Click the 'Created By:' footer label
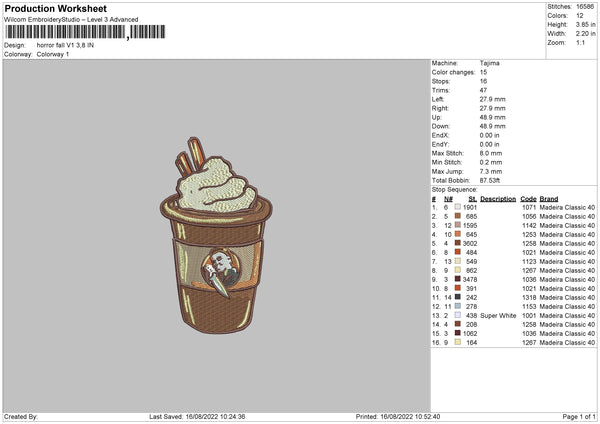This screenshot has width=600, height=424. (21, 416)
